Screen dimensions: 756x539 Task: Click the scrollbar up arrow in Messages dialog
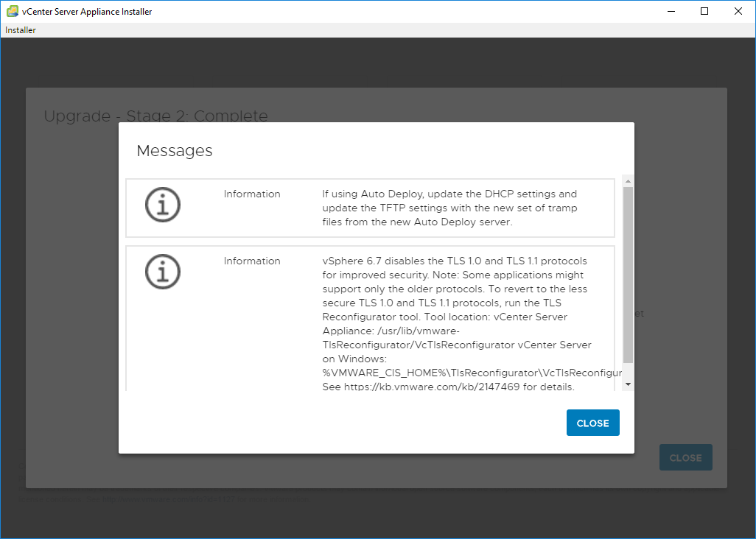coord(628,180)
